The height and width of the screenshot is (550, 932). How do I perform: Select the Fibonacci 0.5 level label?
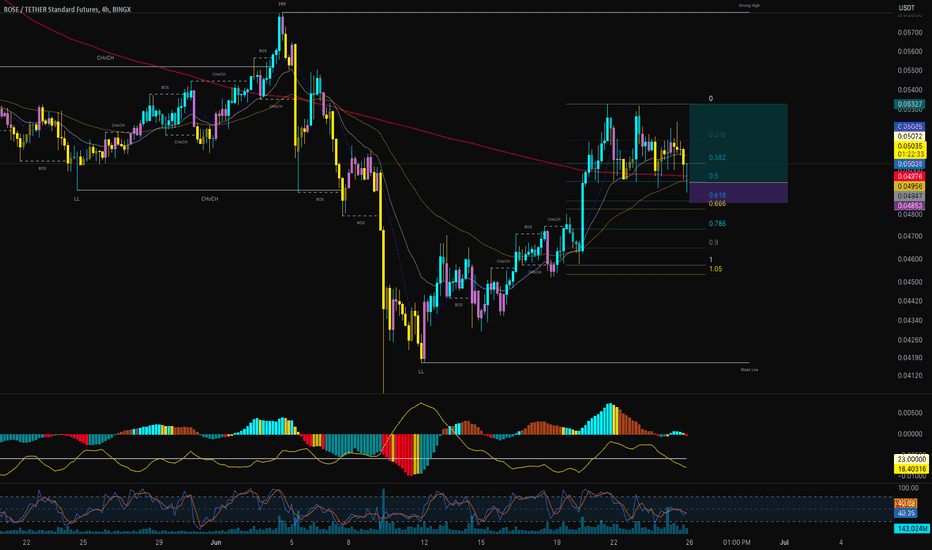pos(713,176)
